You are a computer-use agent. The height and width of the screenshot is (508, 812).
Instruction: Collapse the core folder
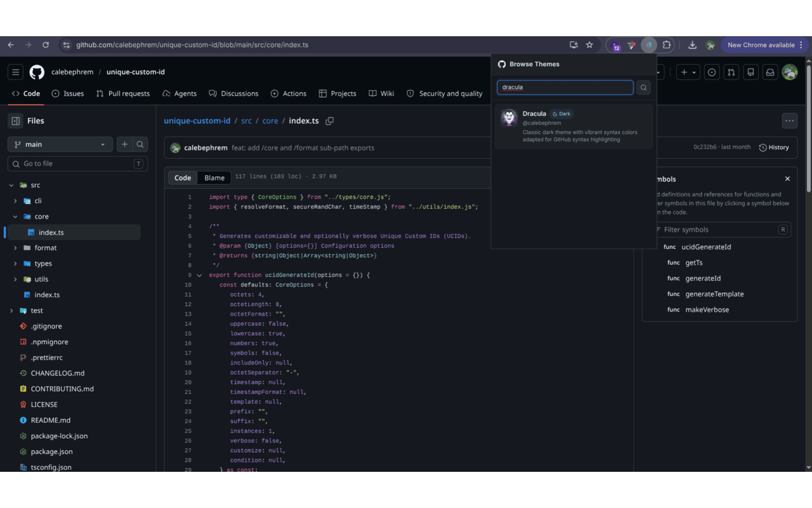click(15, 217)
